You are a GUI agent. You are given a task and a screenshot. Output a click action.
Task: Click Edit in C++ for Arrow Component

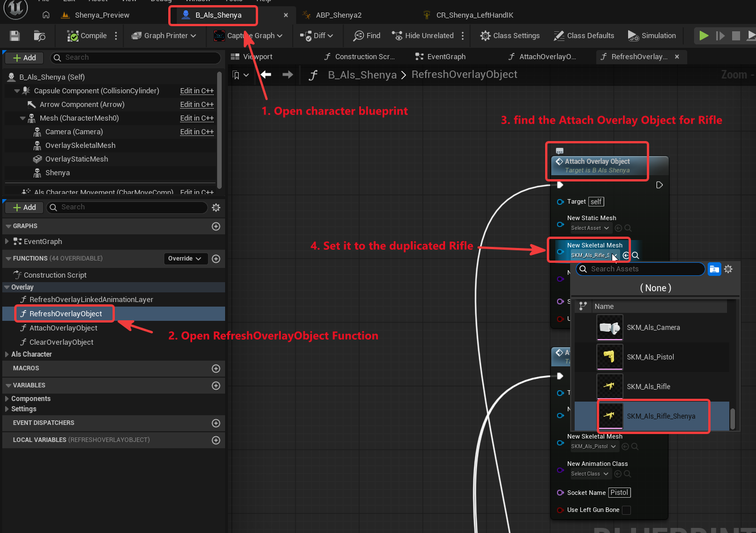197,105
